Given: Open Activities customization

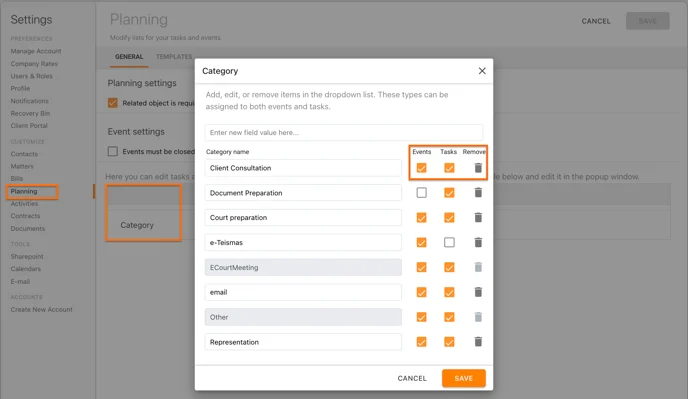Looking at the screenshot, I should (24, 204).
